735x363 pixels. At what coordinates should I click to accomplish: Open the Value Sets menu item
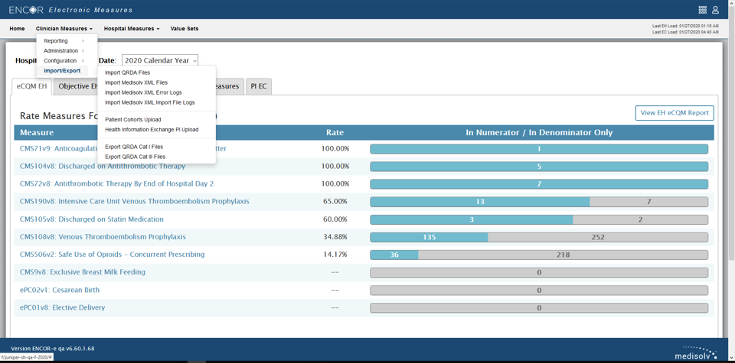(x=184, y=29)
